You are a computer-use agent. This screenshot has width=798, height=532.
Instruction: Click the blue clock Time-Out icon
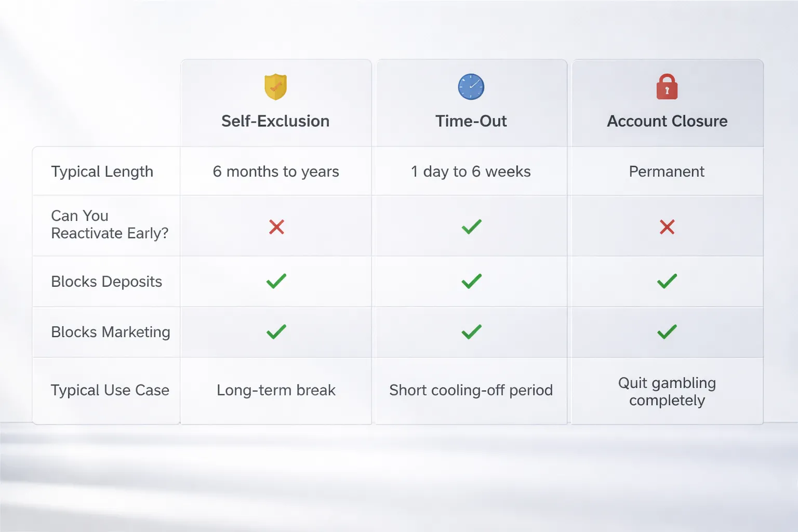(471, 87)
